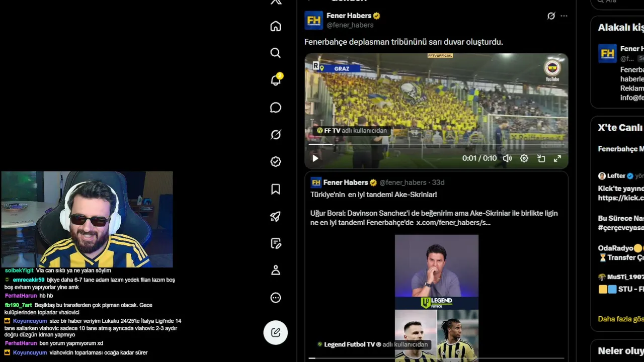Click FerhatHarun's 'hb hb' chat message
This screenshot has height=362, width=644.
(x=46, y=296)
